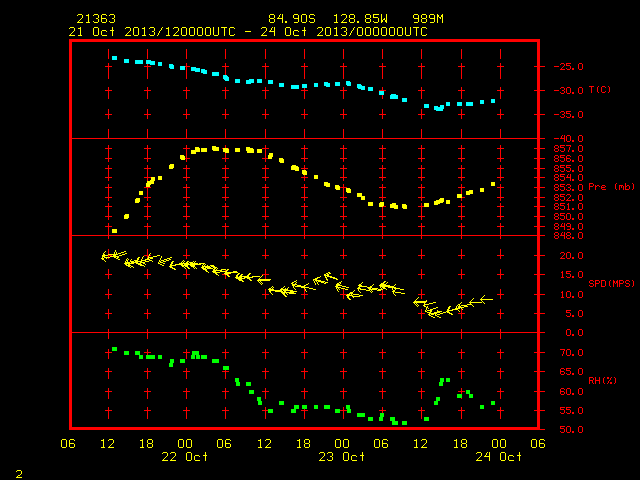Click the first cyan temperature data point
The height and width of the screenshot is (480, 640).
tap(114, 58)
